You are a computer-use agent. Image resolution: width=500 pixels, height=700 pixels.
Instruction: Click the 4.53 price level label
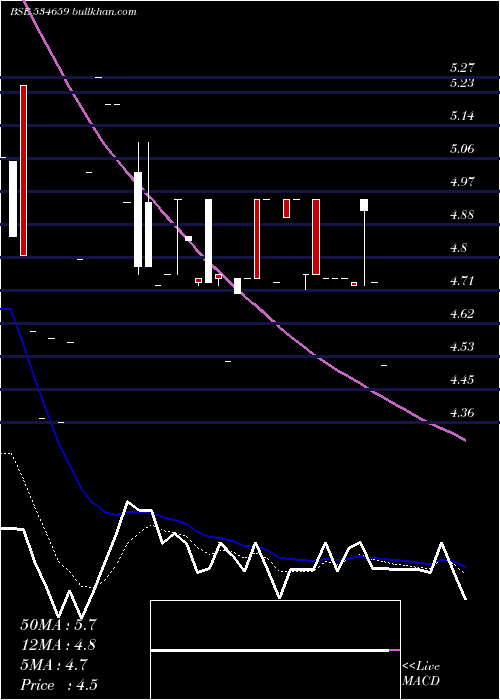pos(462,347)
